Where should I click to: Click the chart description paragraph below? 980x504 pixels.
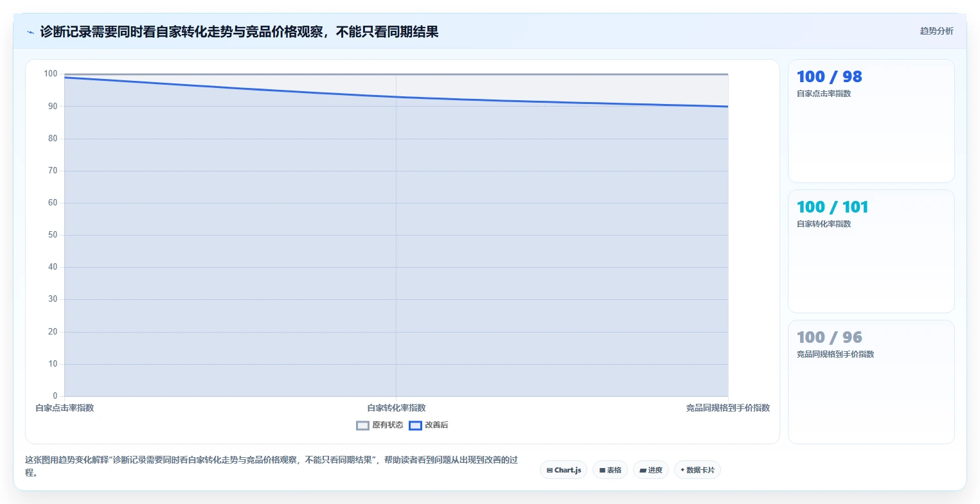pos(271,466)
